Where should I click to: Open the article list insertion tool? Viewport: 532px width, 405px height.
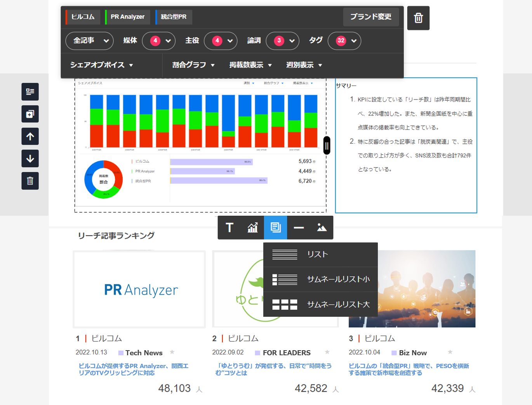[x=275, y=228]
